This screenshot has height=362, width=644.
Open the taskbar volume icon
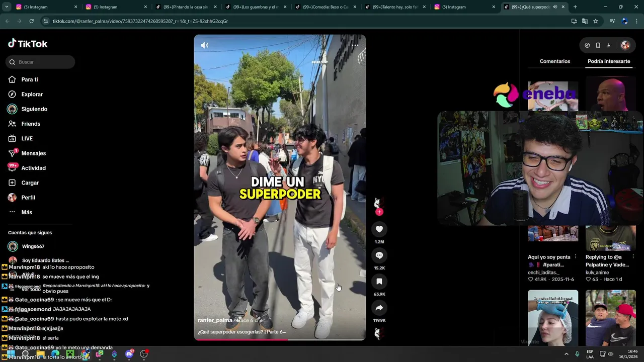pyautogui.click(x=610, y=354)
